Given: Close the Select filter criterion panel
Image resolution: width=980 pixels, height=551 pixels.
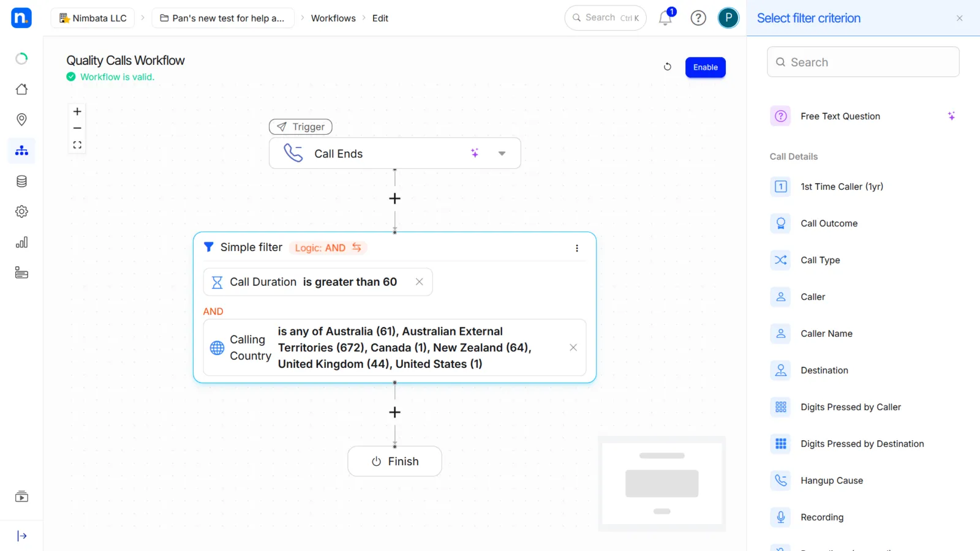Looking at the screenshot, I should coord(960,18).
